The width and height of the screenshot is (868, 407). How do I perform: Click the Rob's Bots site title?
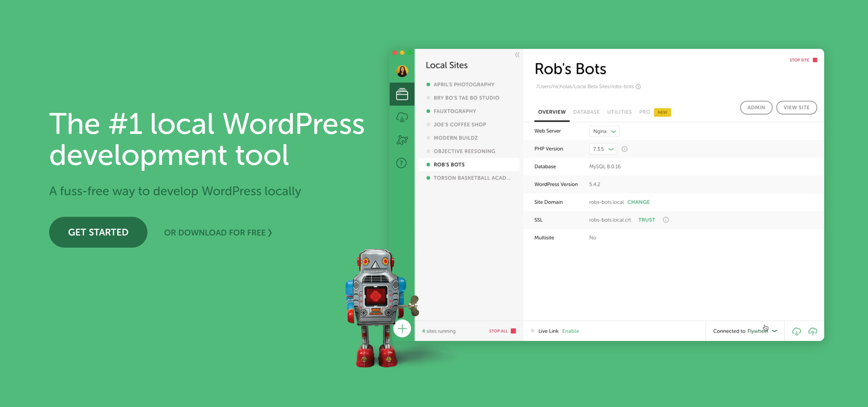(570, 69)
